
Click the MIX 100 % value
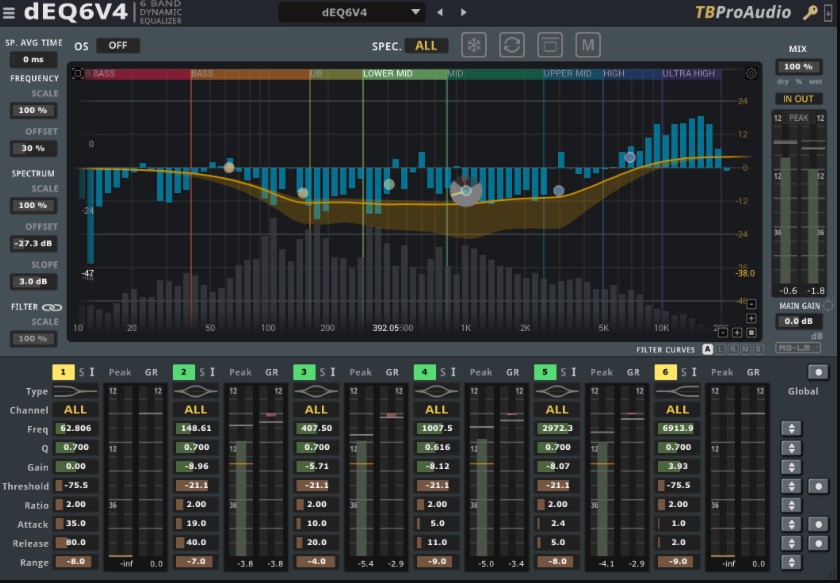click(798, 66)
